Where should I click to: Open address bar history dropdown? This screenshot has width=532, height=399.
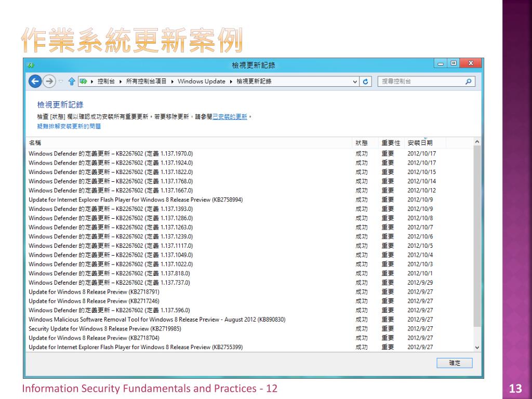tap(354, 82)
